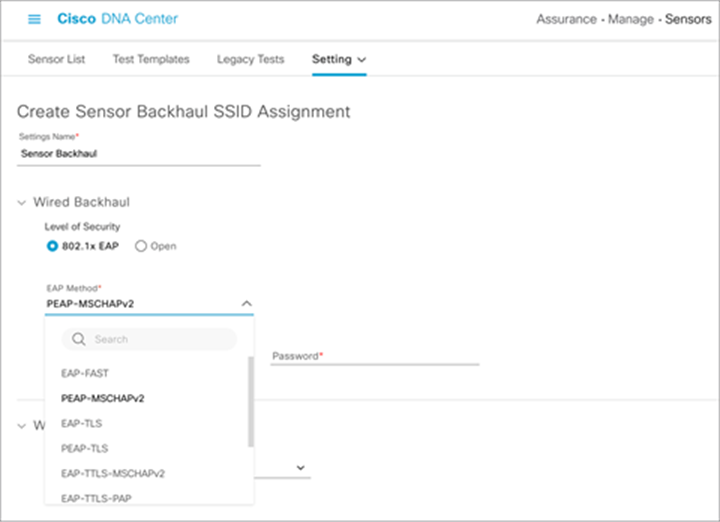Image resolution: width=720 pixels, height=522 pixels.
Task: Click the Settings Name input field
Action: [139, 154]
